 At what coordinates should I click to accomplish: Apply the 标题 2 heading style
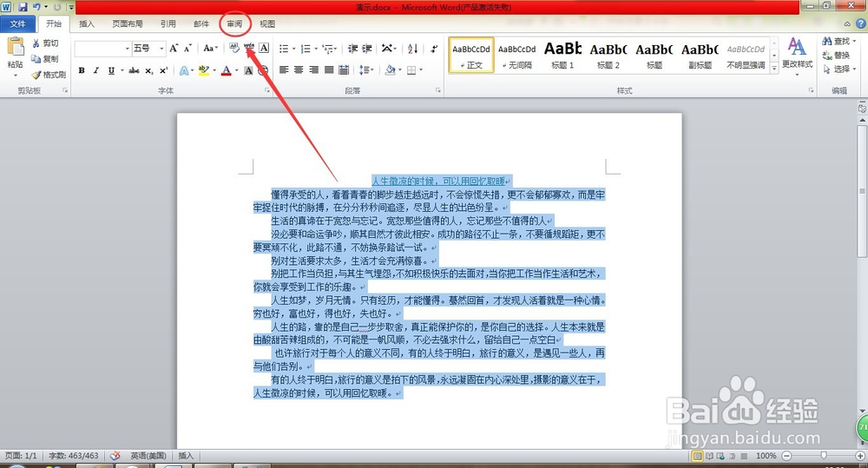pos(608,56)
